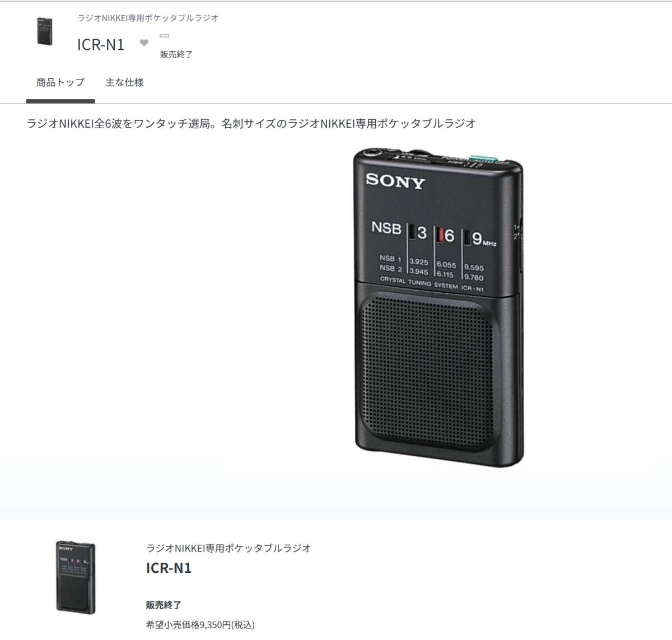The height and width of the screenshot is (640, 672).
Task: Click the small rectangle above header 販売終了
Action: point(165,36)
